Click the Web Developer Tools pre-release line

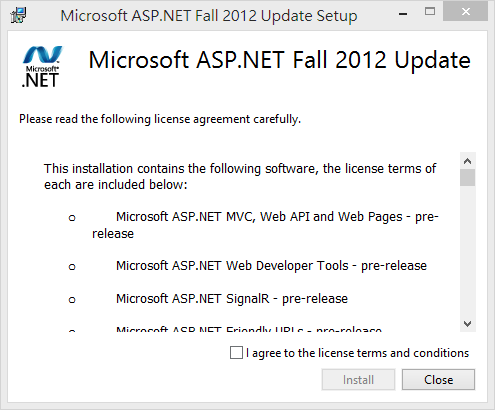click(271, 266)
